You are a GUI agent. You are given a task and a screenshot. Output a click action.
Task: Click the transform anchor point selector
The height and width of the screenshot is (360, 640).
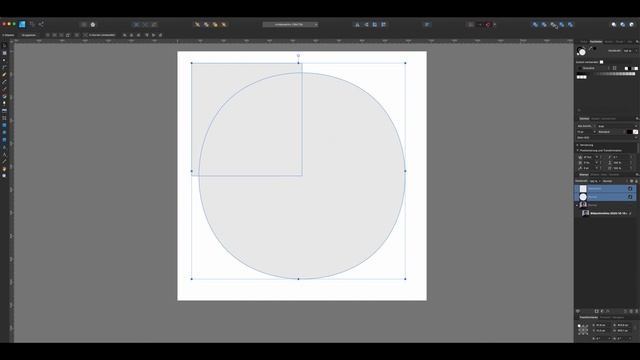pyautogui.click(x=583, y=329)
